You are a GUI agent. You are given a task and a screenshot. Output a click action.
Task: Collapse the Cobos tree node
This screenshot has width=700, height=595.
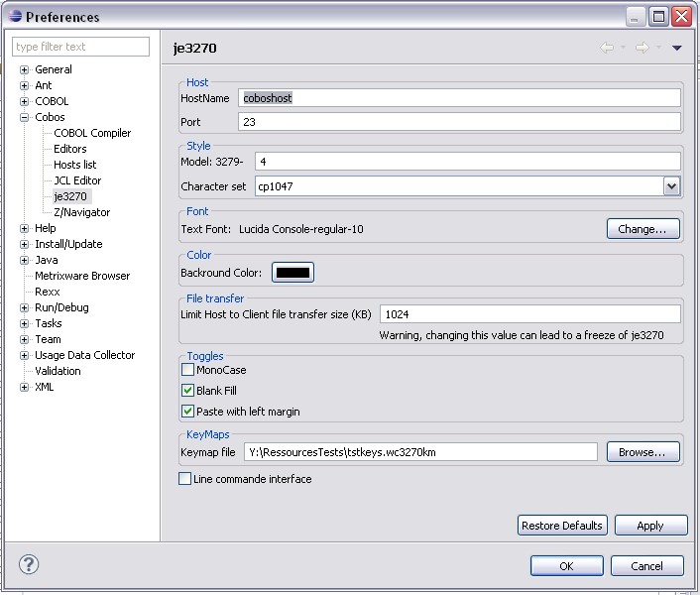click(x=24, y=117)
